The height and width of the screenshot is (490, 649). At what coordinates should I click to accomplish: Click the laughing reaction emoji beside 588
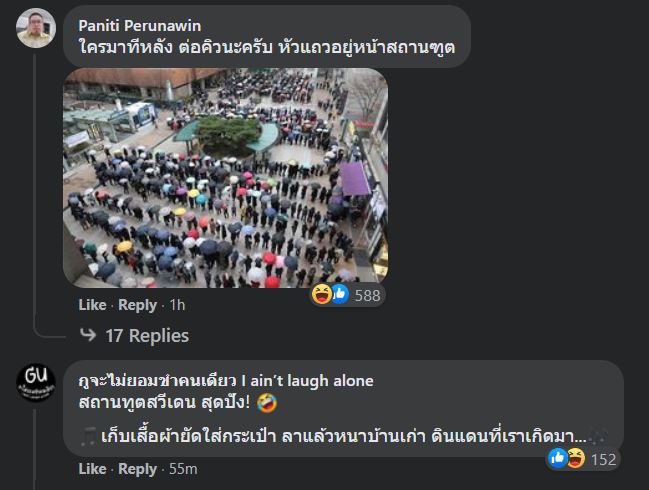[322, 294]
